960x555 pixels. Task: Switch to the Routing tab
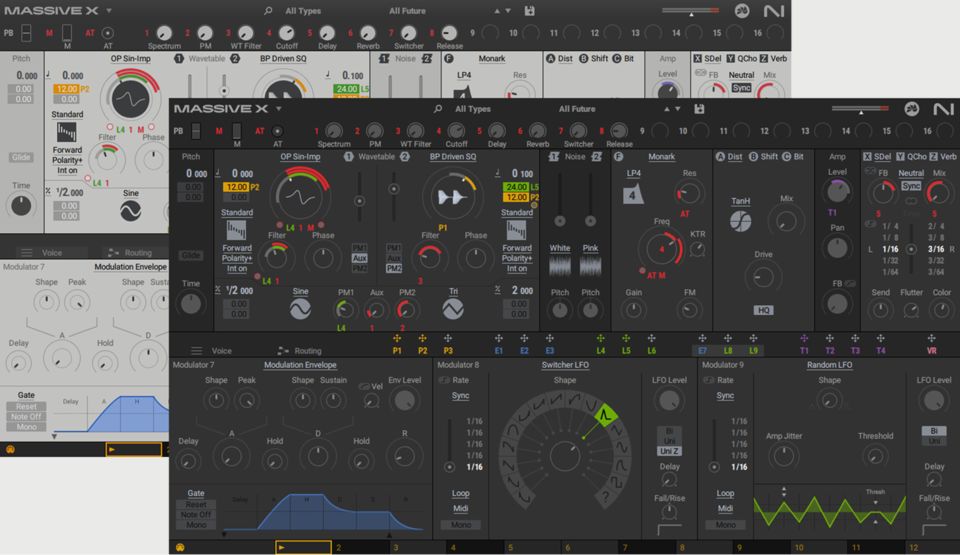(x=307, y=351)
